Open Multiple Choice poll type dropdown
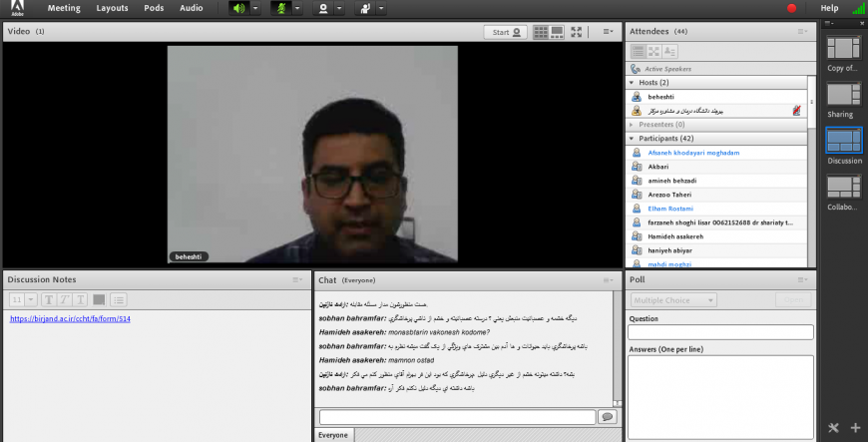Screen dimensions: 868x442 click(673, 300)
